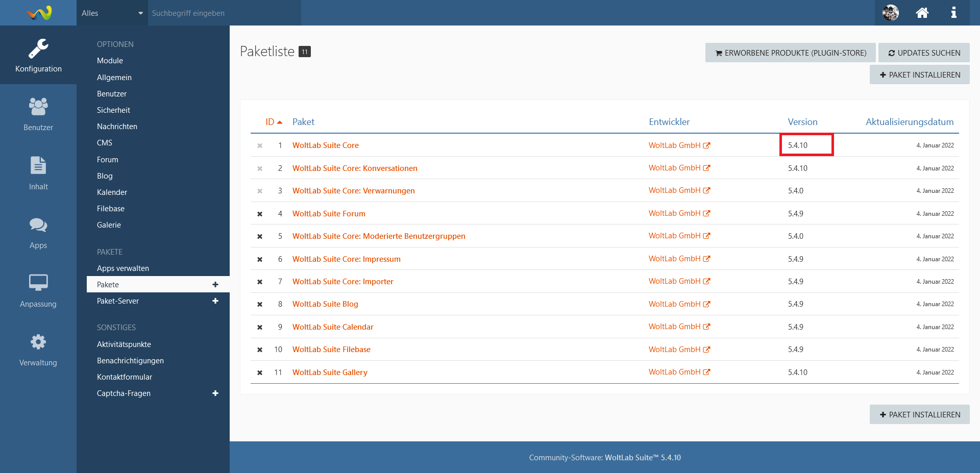Open the Verwaltung gear section
980x473 pixels.
[38, 350]
